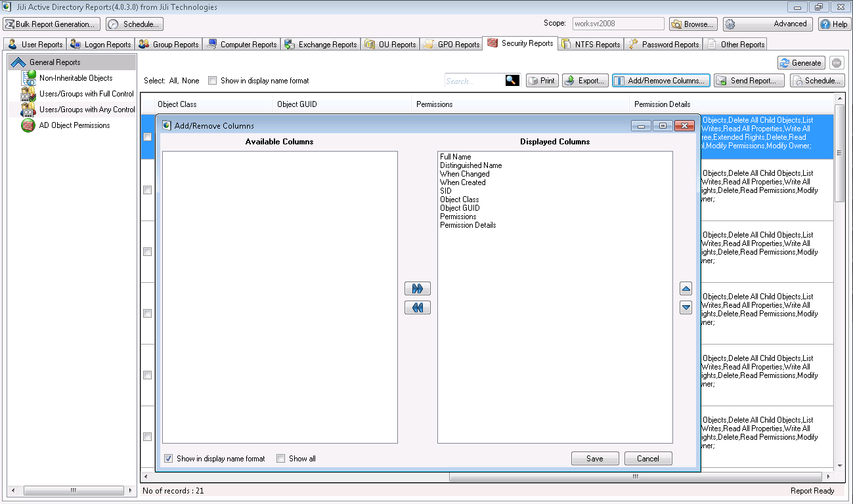Select the Security Reports tab

coord(520,43)
